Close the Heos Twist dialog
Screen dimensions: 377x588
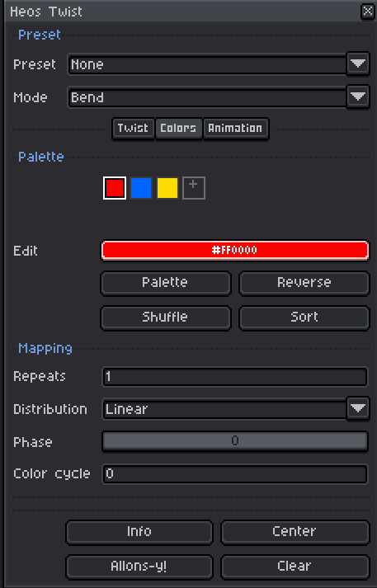(x=367, y=12)
